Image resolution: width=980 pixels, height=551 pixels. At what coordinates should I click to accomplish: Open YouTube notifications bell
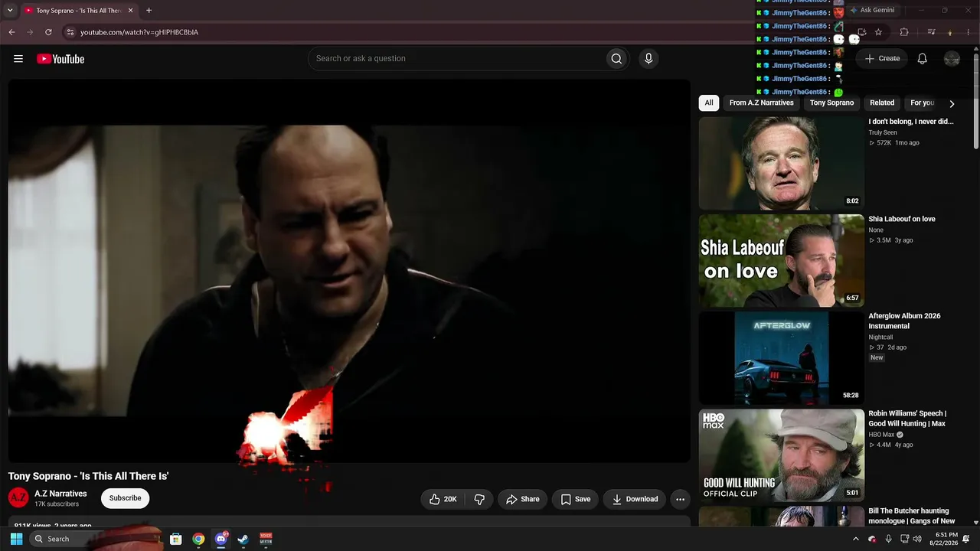pos(923,59)
